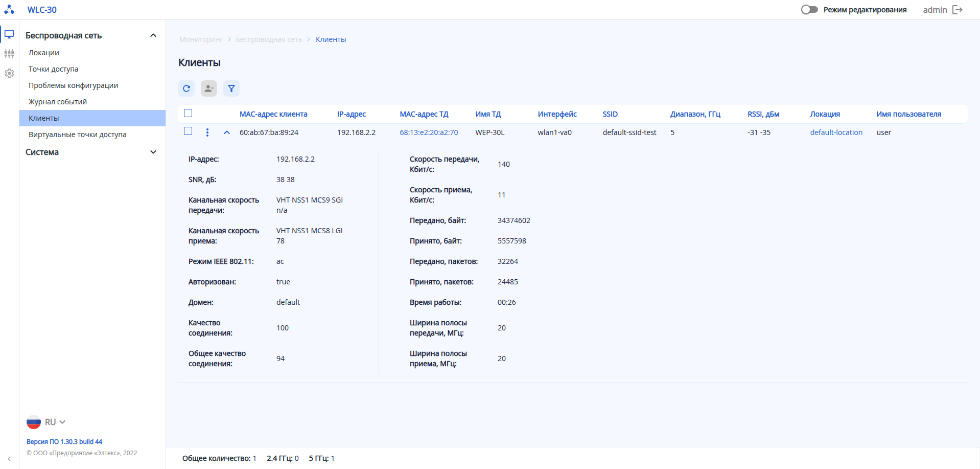Click the received packets value 24485
Screen dimensions: 980x469
point(507,282)
